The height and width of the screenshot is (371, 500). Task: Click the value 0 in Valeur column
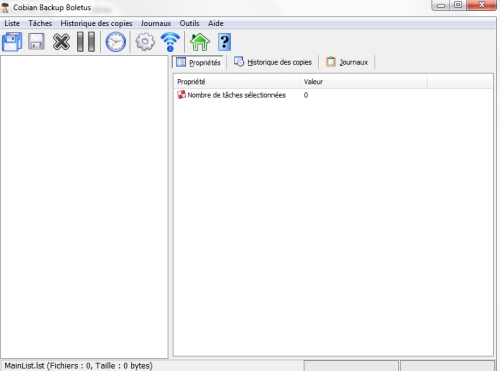(x=306, y=95)
